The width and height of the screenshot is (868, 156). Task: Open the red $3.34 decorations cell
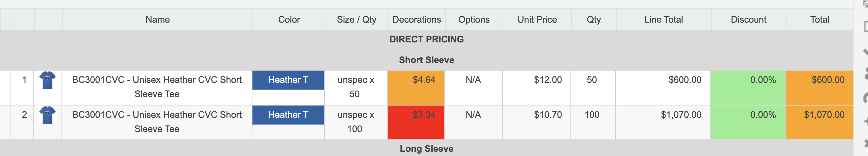[x=416, y=122]
